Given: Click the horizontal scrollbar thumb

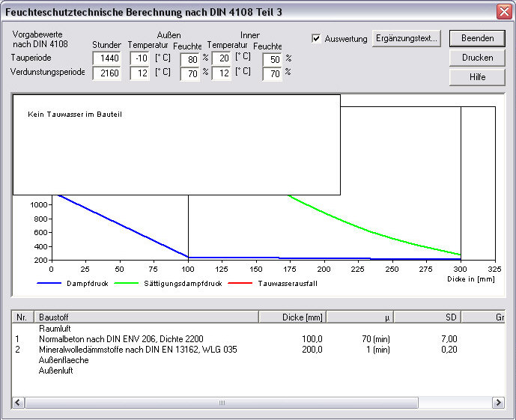Looking at the screenshot, I should point(222,402).
